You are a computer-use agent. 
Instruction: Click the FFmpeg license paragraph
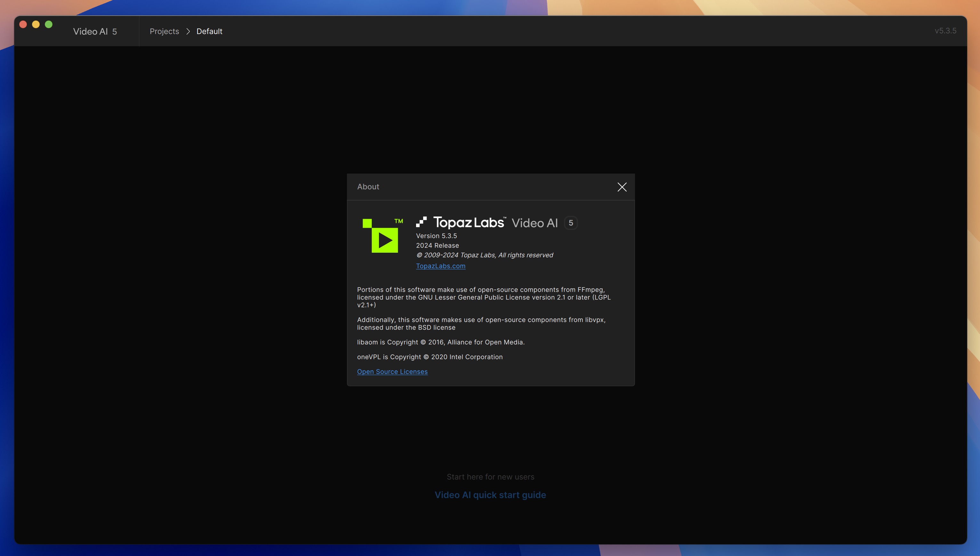point(484,297)
